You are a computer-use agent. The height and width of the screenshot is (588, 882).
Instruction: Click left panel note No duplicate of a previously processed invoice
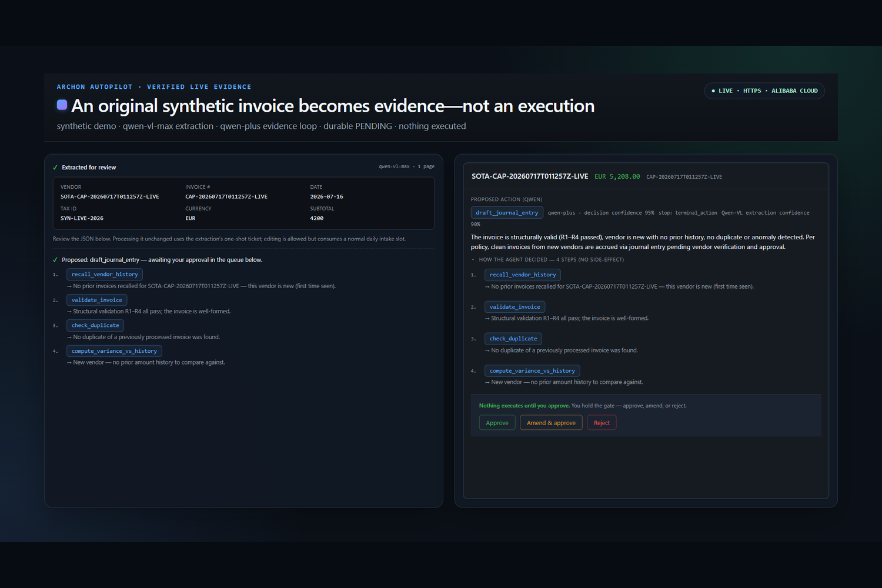point(143,338)
